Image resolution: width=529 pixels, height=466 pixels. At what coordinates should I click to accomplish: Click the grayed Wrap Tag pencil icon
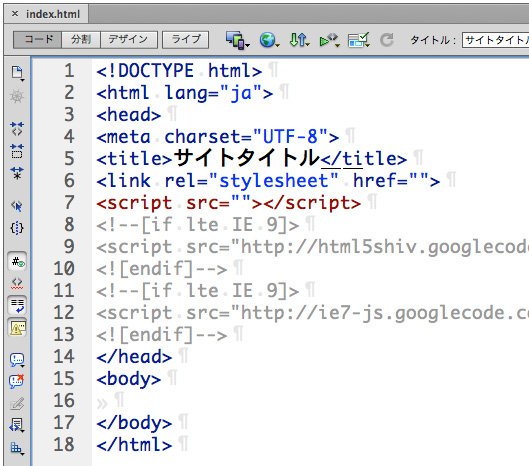click(17, 404)
